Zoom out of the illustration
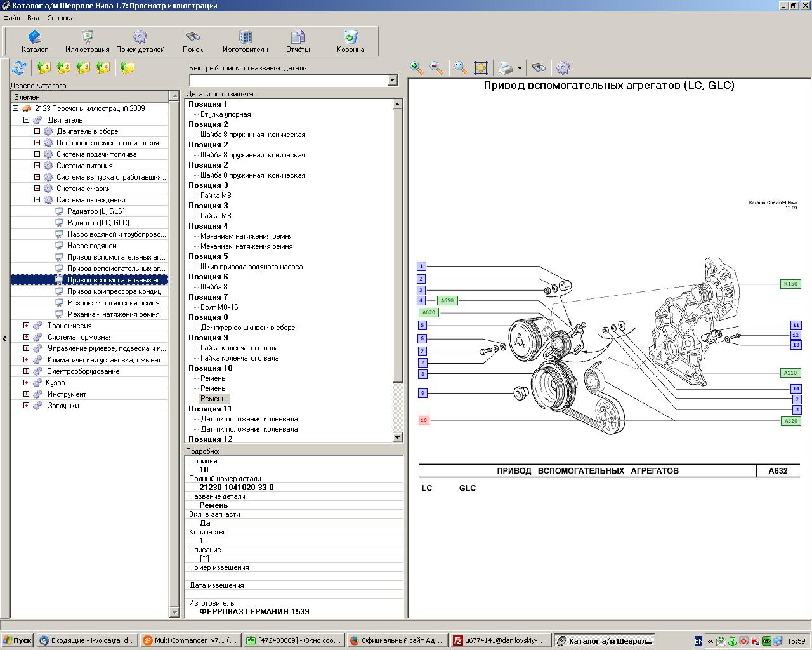 point(436,67)
